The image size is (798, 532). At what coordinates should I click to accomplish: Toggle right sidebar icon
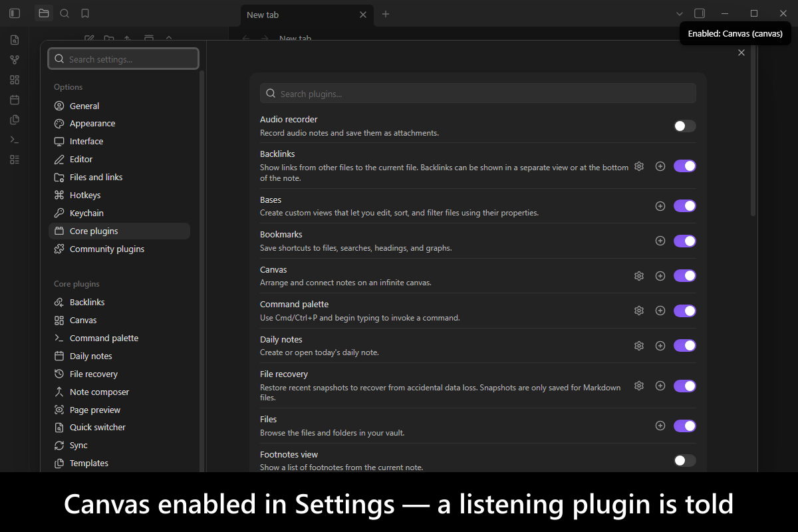point(700,13)
